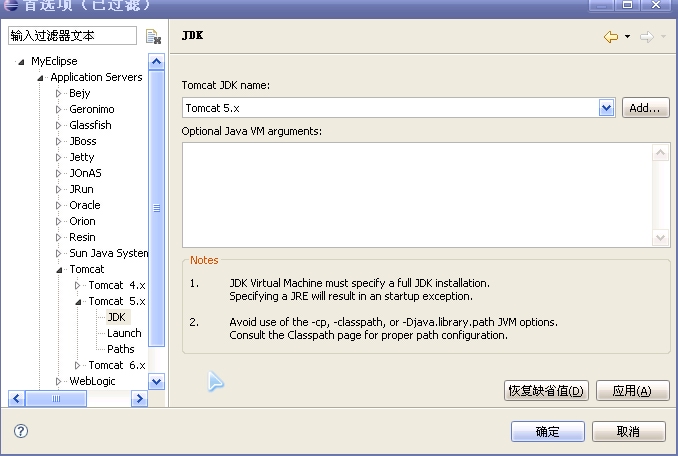
Task: Expand the Tomcat 4.x tree node
Action: [78, 285]
